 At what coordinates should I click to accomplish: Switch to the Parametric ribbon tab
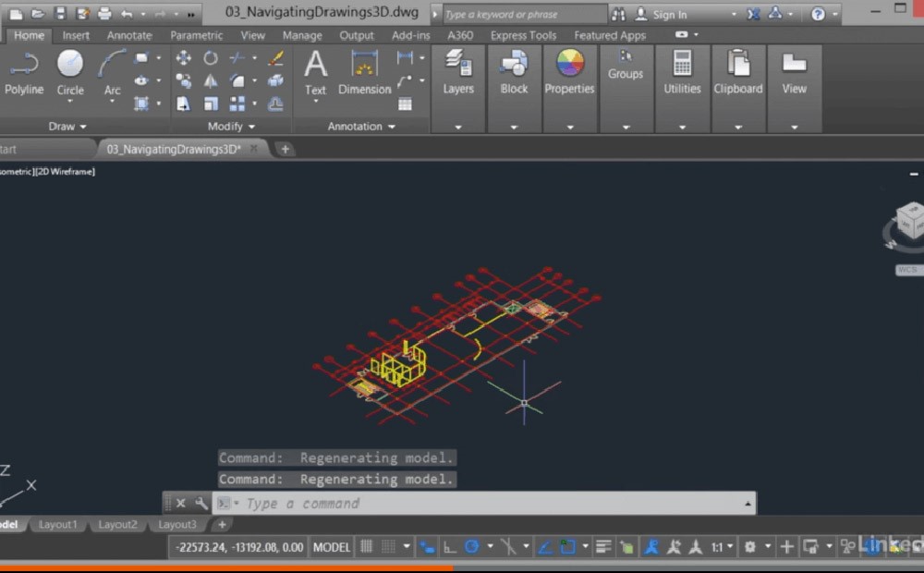[x=196, y=36]
